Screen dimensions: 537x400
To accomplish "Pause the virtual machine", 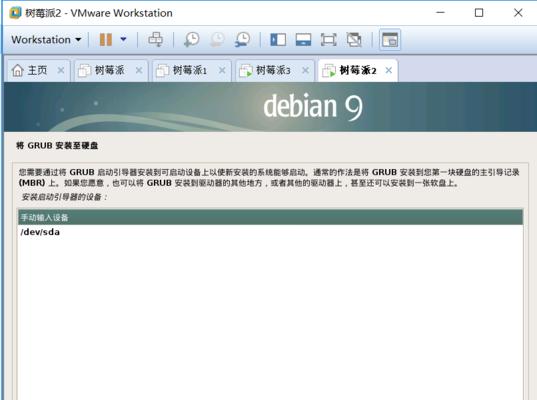I will click(x=105, y=40).
